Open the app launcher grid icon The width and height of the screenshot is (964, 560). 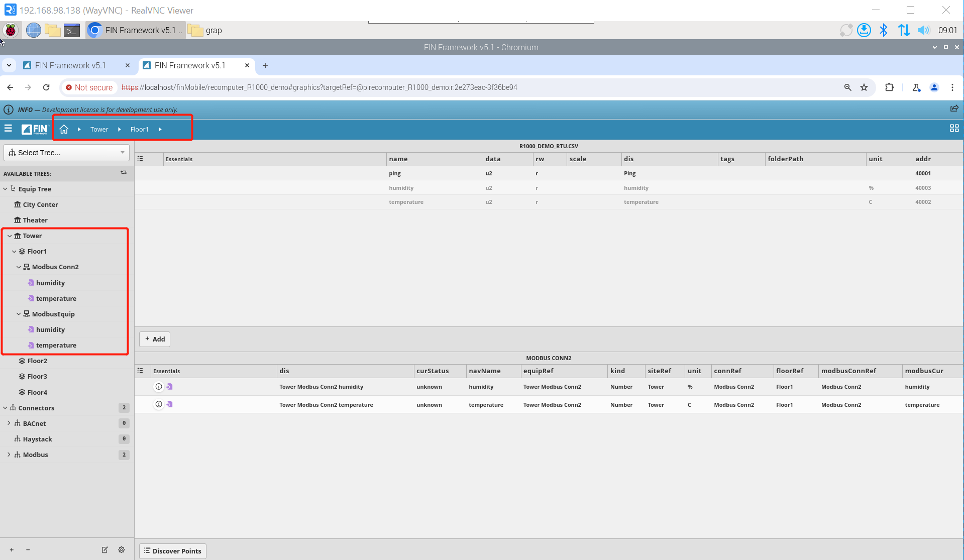954,129
